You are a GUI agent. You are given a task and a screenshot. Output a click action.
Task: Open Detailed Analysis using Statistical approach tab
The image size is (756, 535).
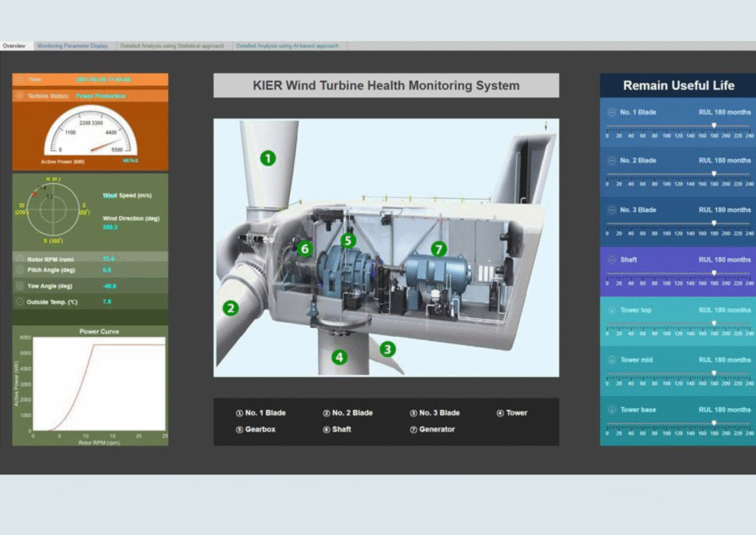click(x=172, y=46)
